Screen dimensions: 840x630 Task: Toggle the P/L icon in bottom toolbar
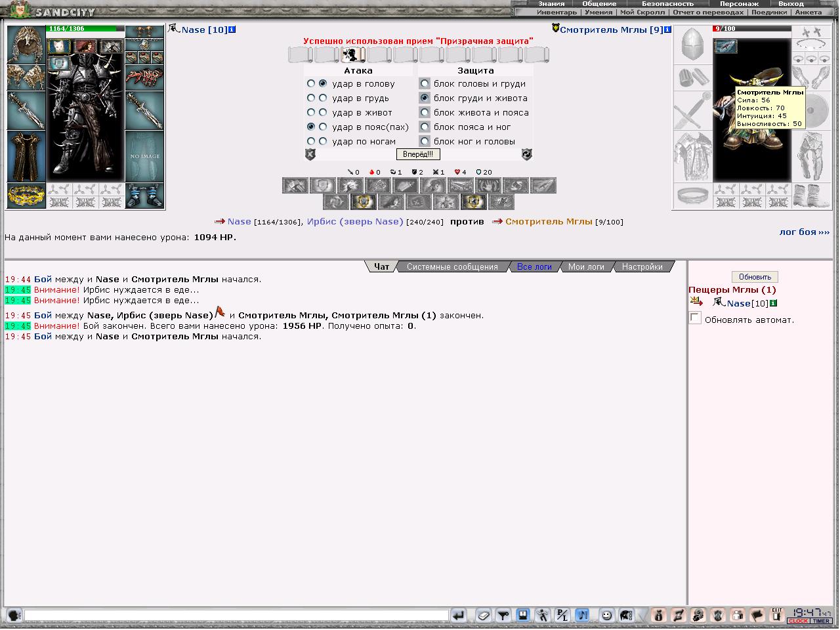(562, 615)
